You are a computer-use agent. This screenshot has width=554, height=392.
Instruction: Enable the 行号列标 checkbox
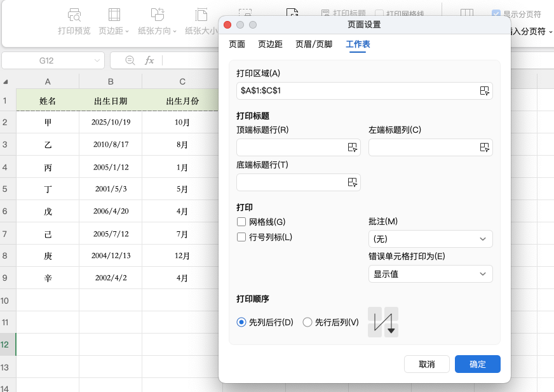(x=241, y=237)
